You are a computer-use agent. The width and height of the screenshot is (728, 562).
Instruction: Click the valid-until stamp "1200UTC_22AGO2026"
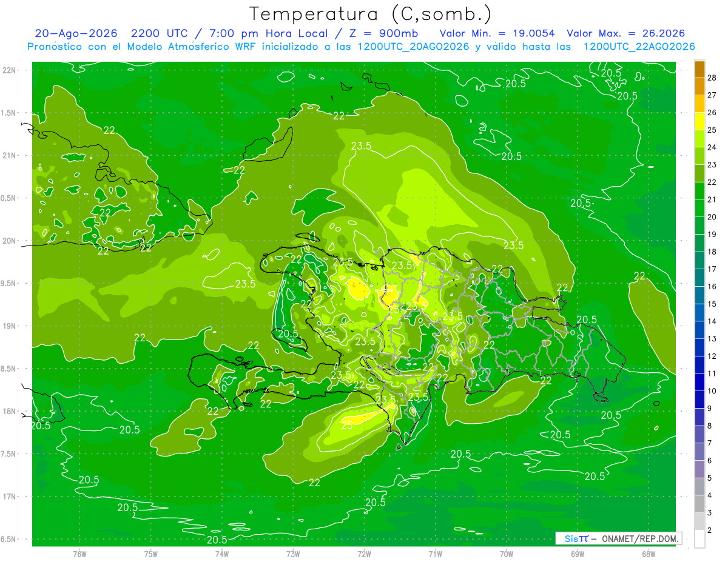tap(638, 47)
